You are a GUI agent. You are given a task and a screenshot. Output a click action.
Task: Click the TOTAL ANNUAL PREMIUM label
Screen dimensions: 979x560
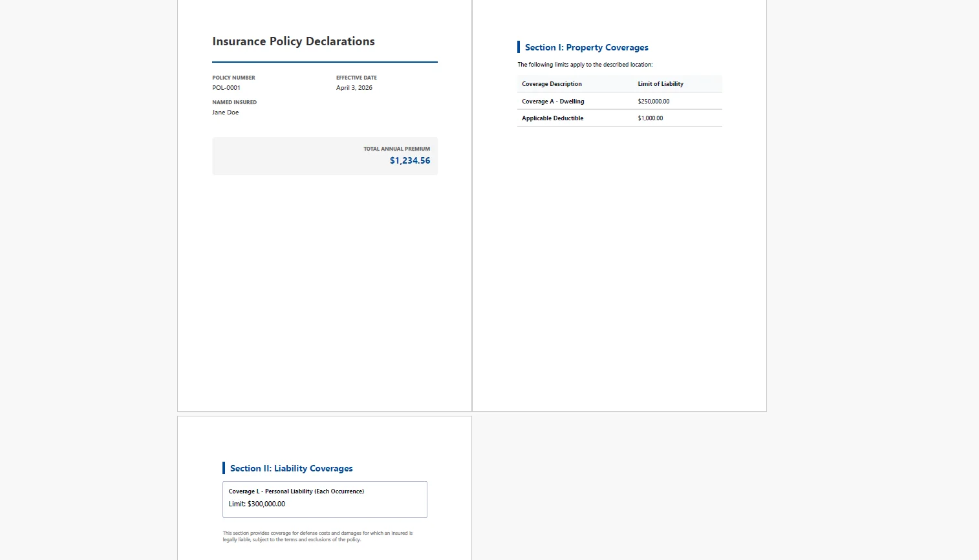[x=396, y=149]
